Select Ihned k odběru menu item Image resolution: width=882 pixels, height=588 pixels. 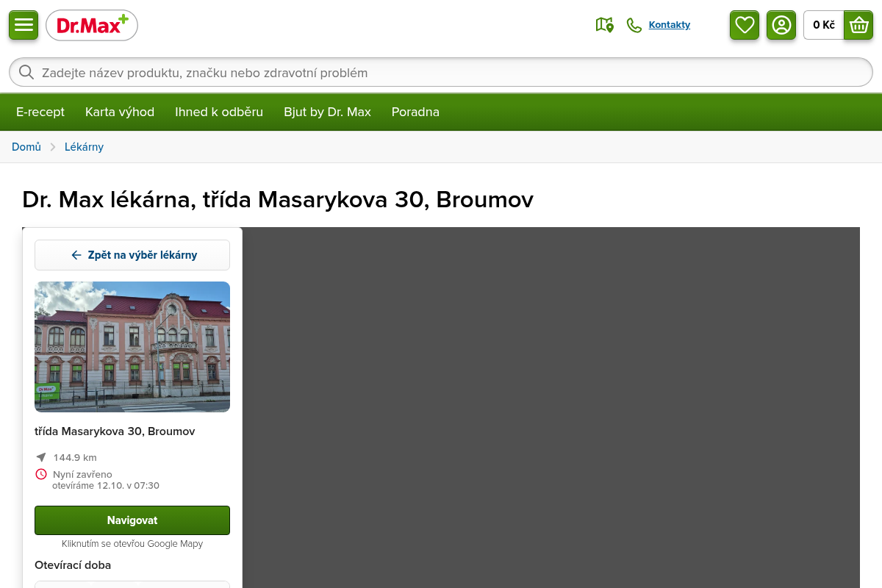[x=219, y=112]
